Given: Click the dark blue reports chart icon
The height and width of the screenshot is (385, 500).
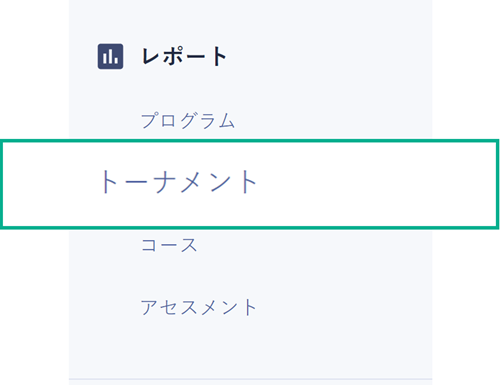Looking at the screenshot, I should coord(110,56).
